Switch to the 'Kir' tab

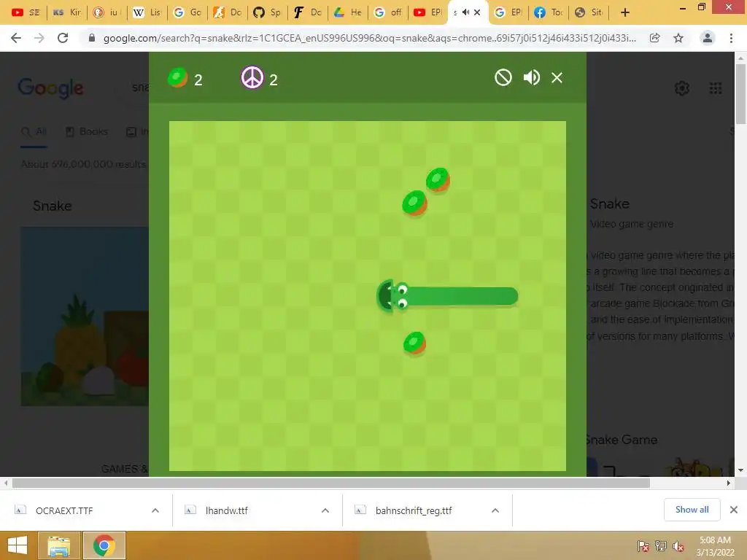click(66, 12)
